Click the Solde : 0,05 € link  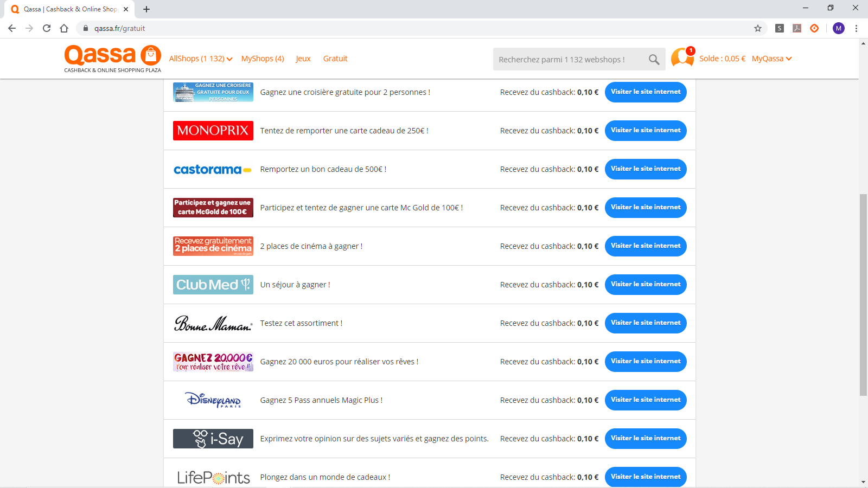pos(722,59)
